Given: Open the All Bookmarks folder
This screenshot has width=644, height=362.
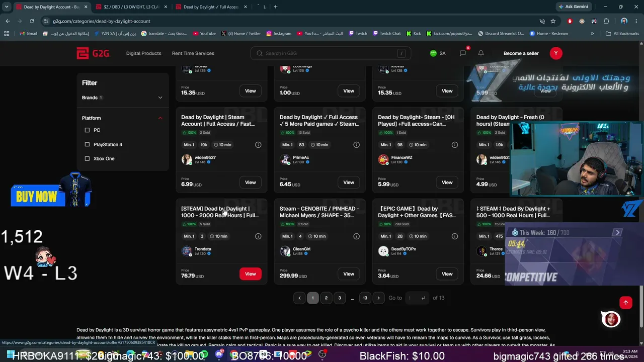Looking at the screenshot, I should pyautogui.click(x=622, y=34).
